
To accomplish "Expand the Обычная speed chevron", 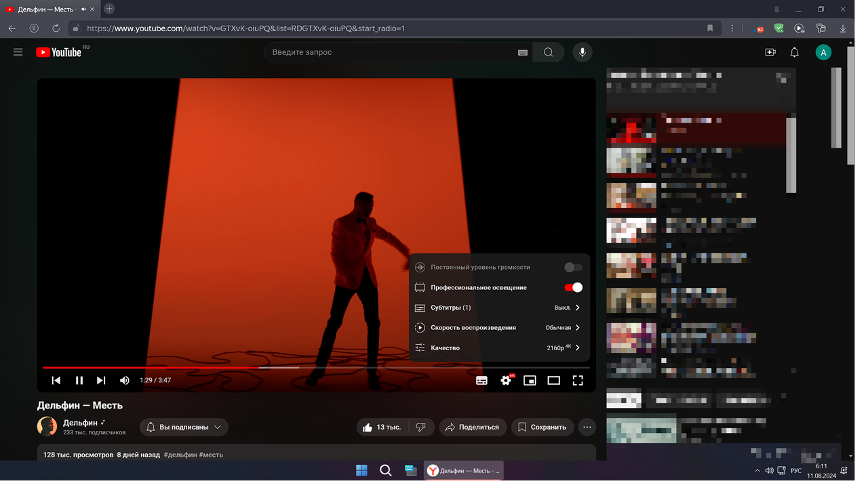I will tap(578, 327).
